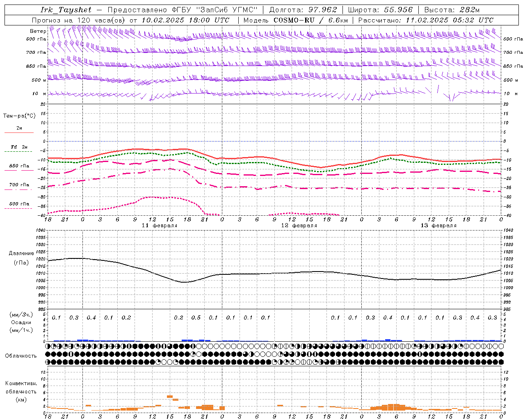Select the date label 11 февраля
The image size is (525, 420).
pyautogui.click(x=159, y=226)
